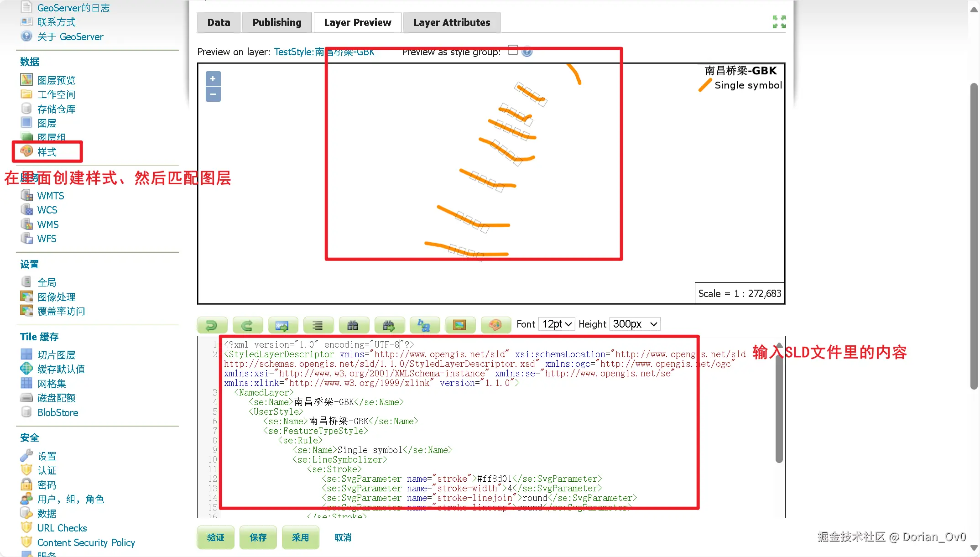Zoom in the map preview
Viewport: 980px width, 557px height.
click(213, 78)
